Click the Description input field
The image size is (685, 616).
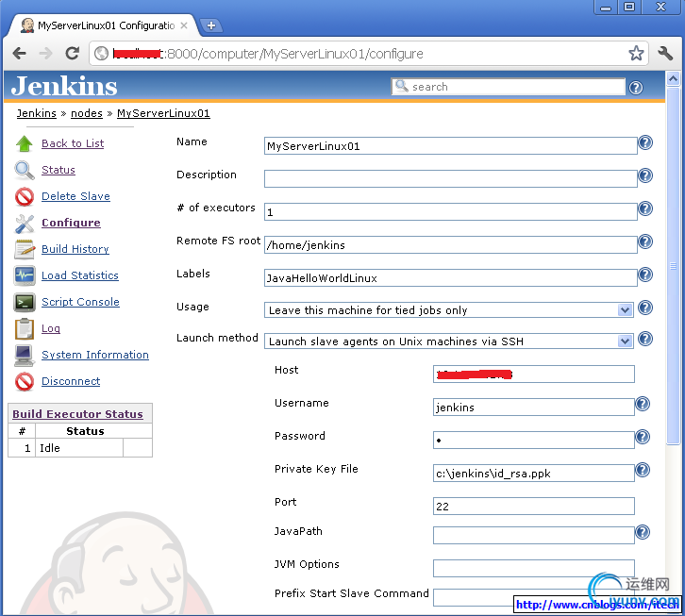click(x=450, y=178)
